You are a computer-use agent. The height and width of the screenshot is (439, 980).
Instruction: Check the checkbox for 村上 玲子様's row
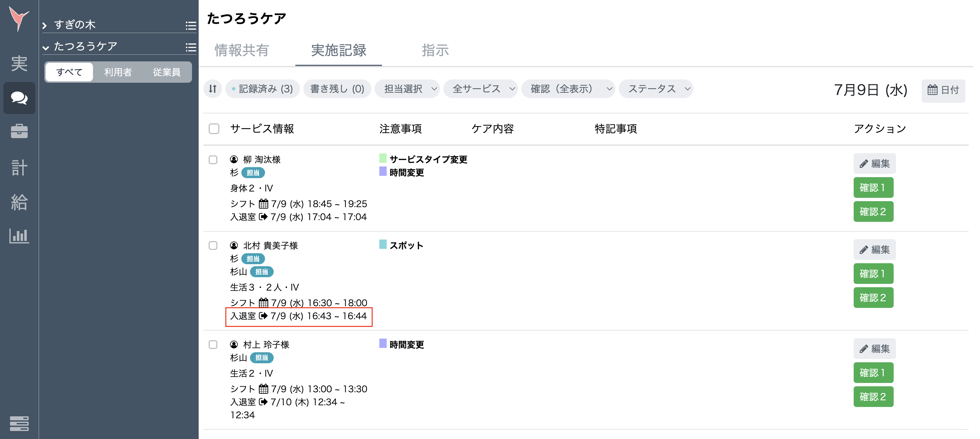[x=214, y=346]
